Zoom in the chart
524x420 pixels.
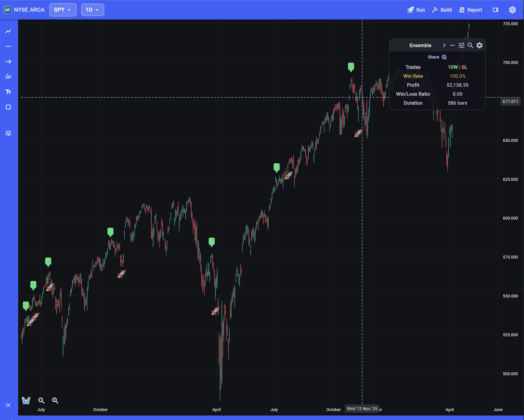[x=55, y=401]
